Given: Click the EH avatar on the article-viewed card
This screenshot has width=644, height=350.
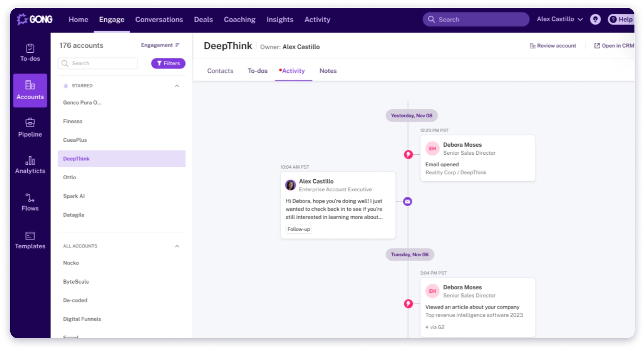Looking at the screenshot, I should pyautogui.click(x=432, y=291).
